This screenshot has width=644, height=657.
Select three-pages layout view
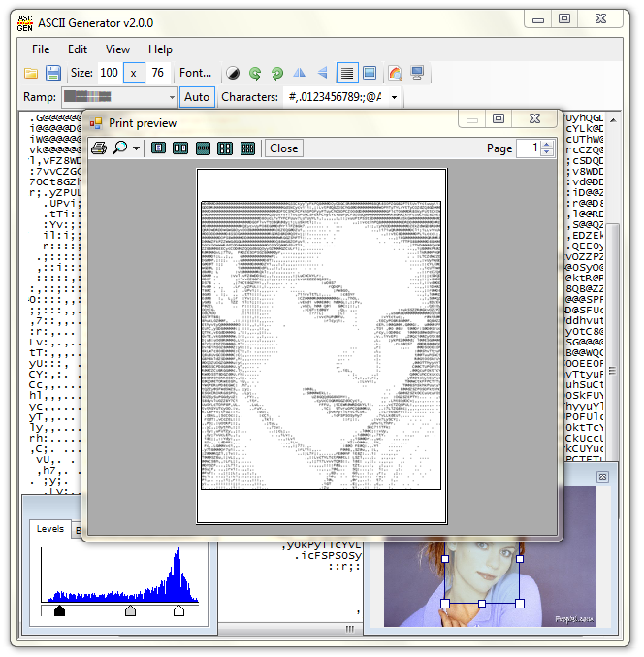pyautogui.click(x=203, y=148)
